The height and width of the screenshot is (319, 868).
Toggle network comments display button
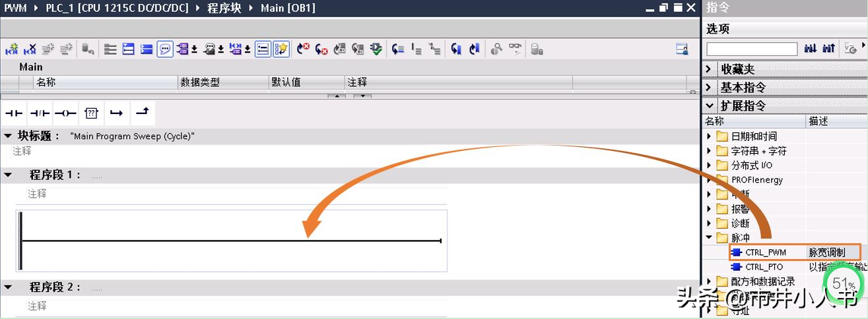(165, 49)
